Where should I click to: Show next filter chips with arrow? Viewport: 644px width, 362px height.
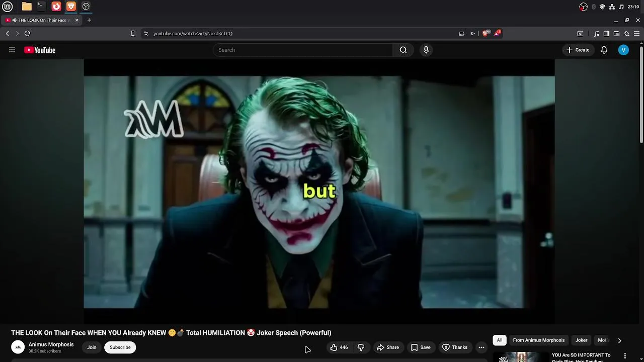[619, 340]
